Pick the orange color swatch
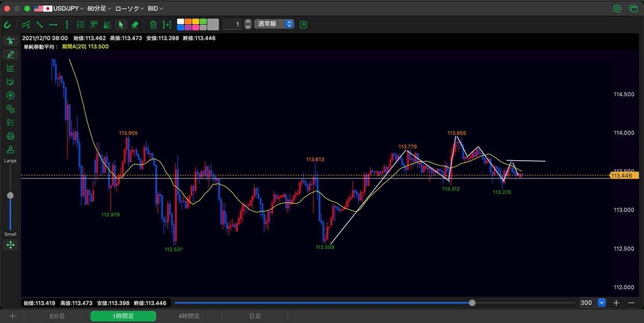Viewport: 644px width, 323px height. (188, 21)
